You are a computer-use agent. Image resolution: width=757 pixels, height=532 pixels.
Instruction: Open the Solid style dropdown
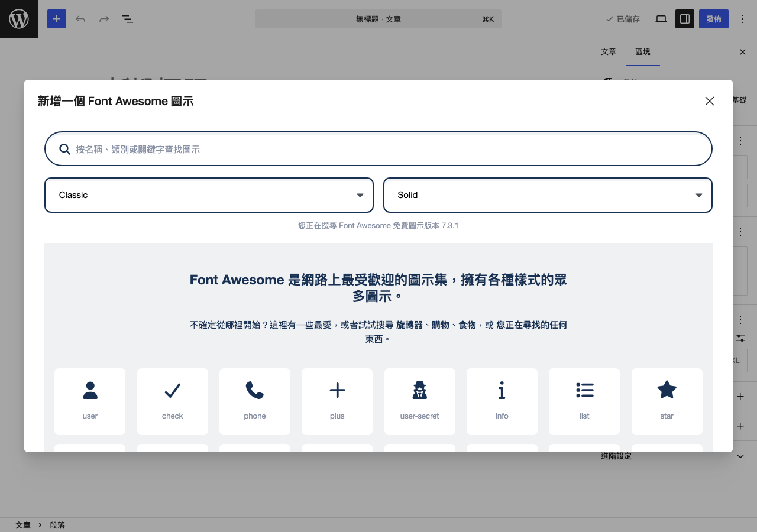coord(548,195)
